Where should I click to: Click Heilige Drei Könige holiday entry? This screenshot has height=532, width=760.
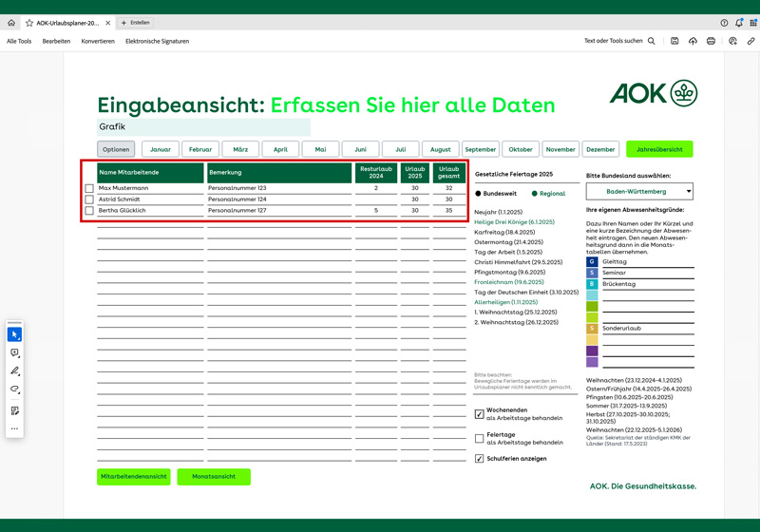click(514, 222)
